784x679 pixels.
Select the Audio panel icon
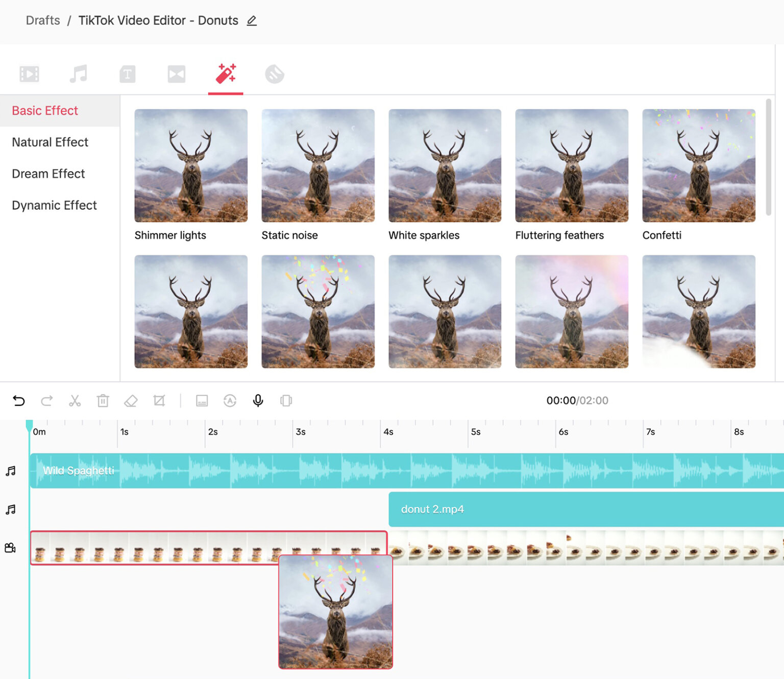click(x=78, y=73)
